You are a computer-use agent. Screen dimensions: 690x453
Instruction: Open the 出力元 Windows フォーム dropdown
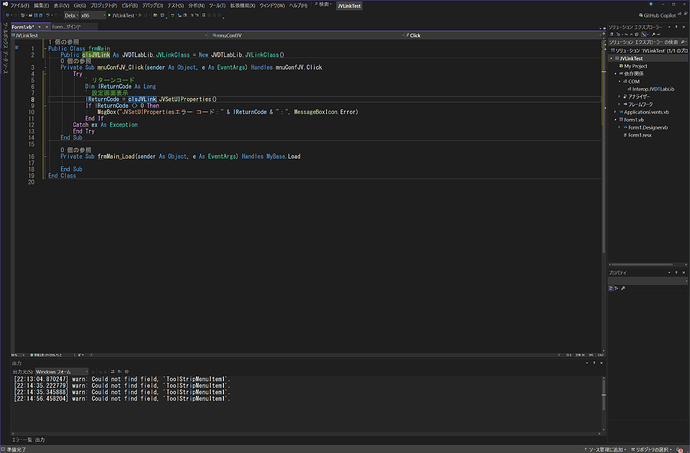click(x=62, y=372)
